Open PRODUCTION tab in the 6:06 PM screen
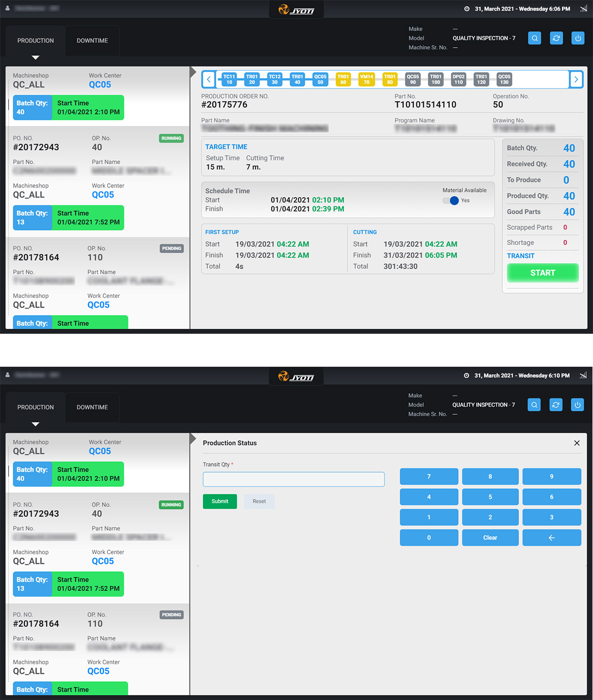Screen dimensions: 593x700 [x=35, y=41]
